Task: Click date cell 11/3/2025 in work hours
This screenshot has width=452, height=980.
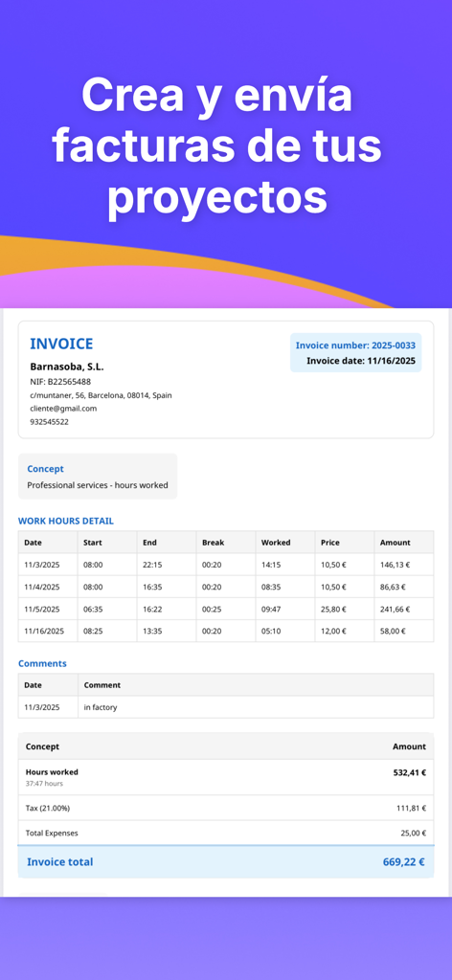Action: (x=42, y=565)
